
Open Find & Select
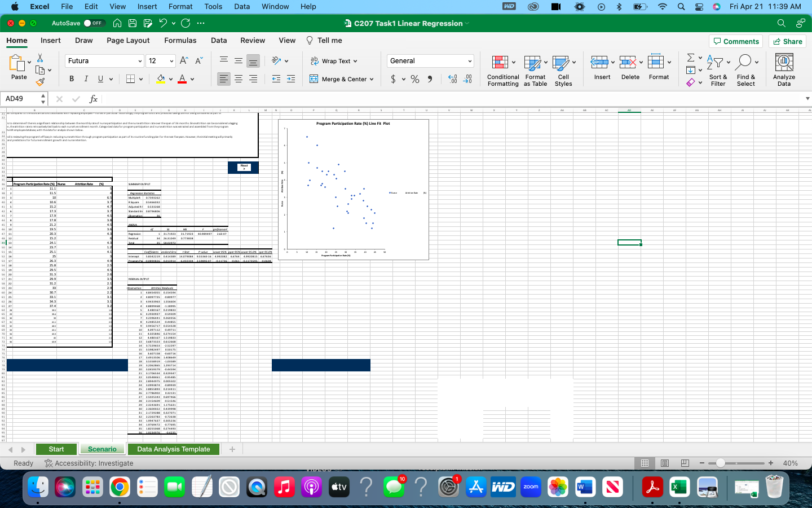(x=745, y=71)
